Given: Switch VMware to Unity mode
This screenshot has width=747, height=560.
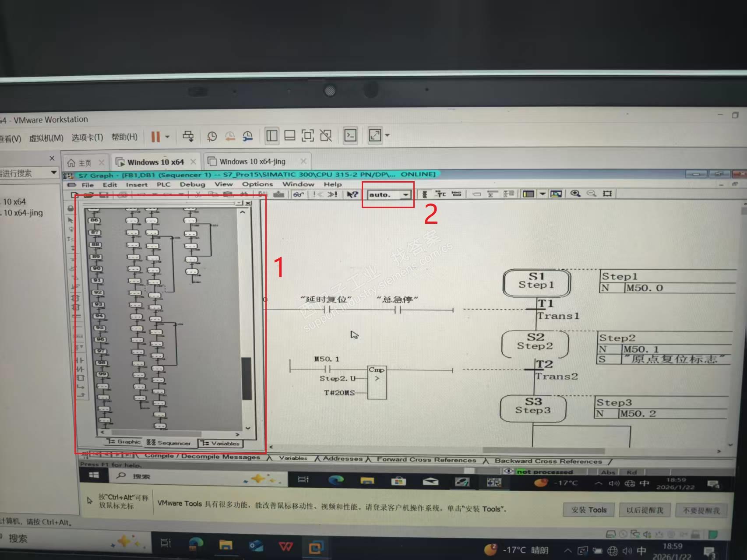Looking at the screenshot, I should (x=326, y=136).
